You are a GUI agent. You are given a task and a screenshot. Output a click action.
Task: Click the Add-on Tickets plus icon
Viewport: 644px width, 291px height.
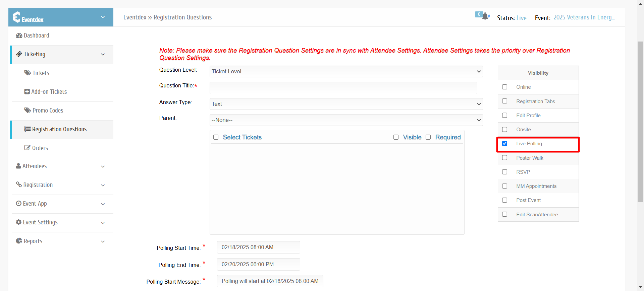click(x=27, y=91)
